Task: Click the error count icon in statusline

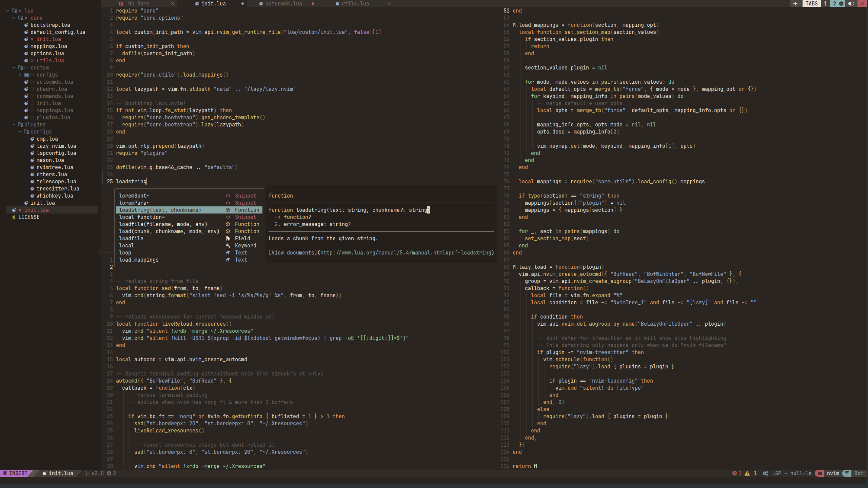Action: (734, 473)
